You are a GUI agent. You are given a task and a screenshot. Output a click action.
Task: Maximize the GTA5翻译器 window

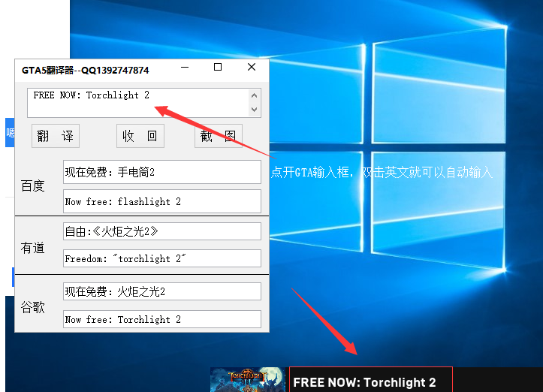click(218, 68)
